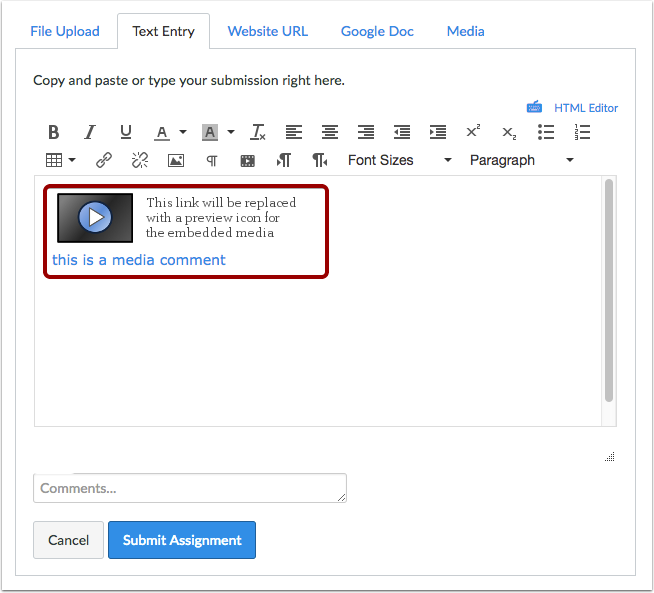Open background color dropdown arrow

pos(231,132)
